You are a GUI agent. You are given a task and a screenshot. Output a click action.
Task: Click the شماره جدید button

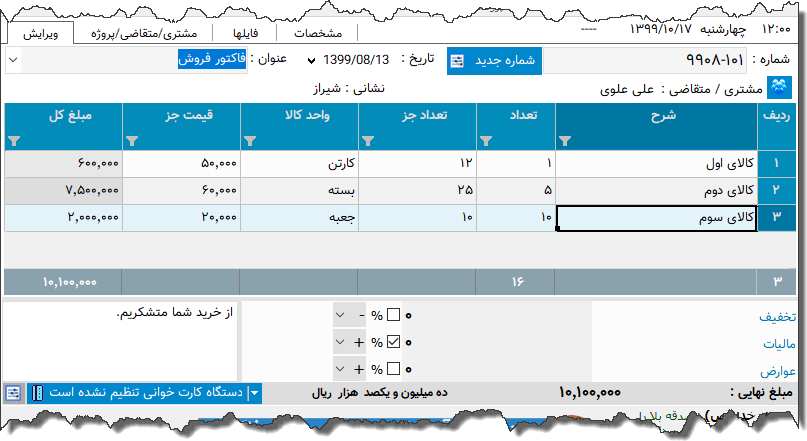click(x=494, y=61)
